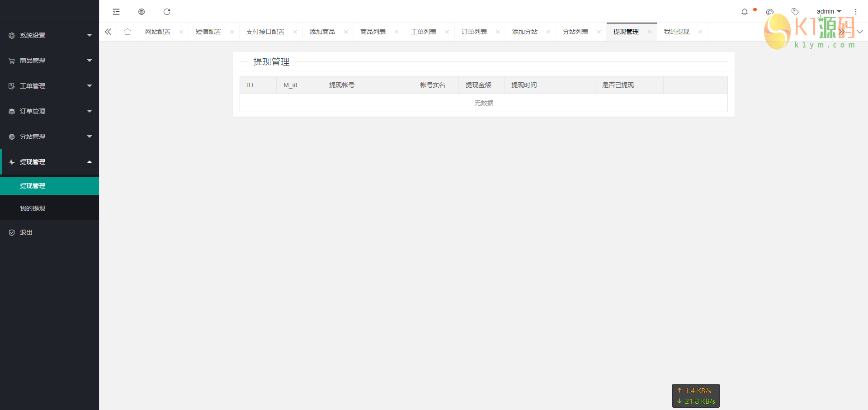Click the 无数据 empty table message

[484, 103]
